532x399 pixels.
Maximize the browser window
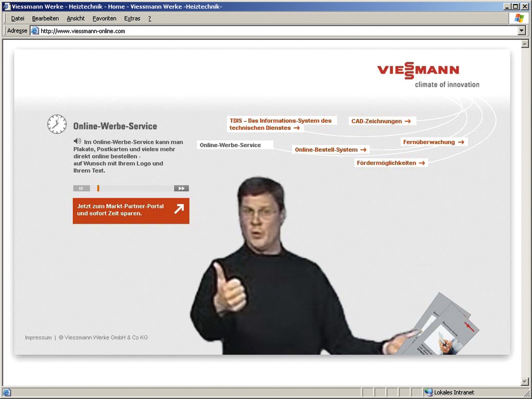pyautogui.click(x=516, y=6)
